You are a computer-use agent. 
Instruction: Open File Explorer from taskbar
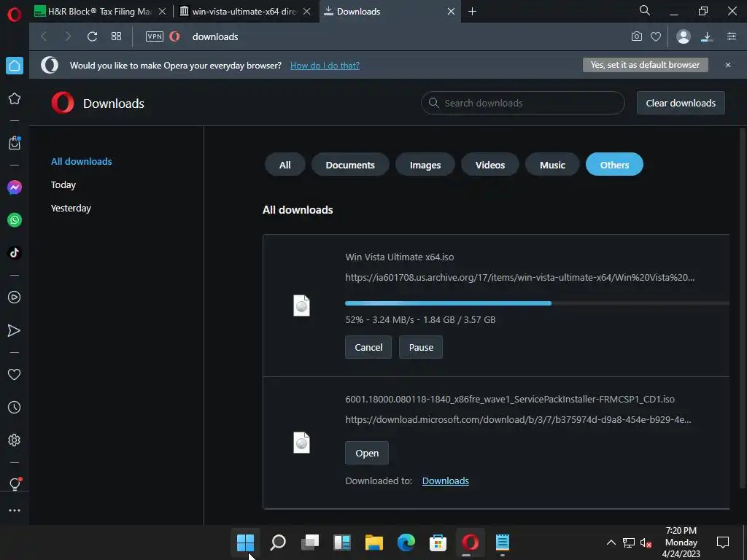(x=374, y=542)
